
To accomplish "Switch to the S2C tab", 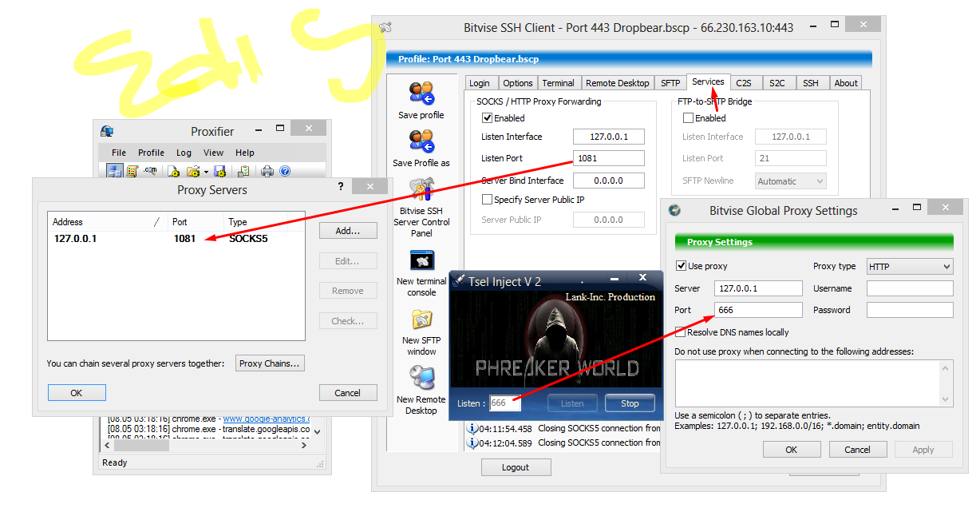I will tap(777, 83).
